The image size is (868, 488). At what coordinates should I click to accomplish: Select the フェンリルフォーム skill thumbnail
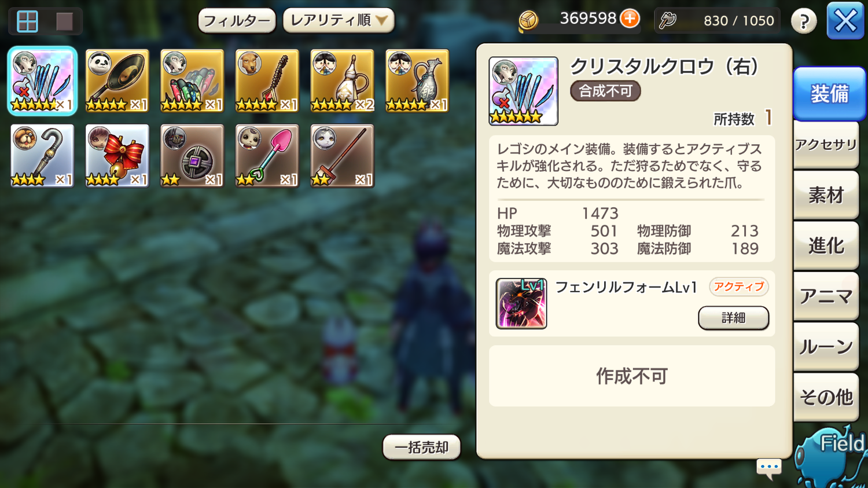521,304
